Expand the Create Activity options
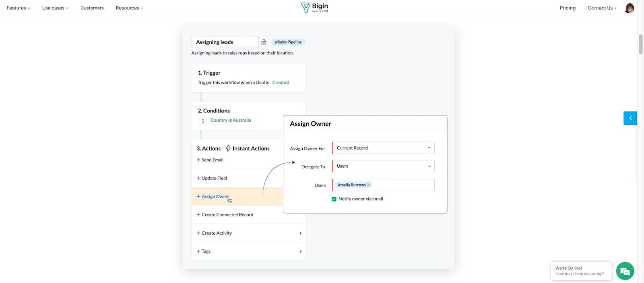Viewport: 644px width, 283px height. click(x=300, y=233)
